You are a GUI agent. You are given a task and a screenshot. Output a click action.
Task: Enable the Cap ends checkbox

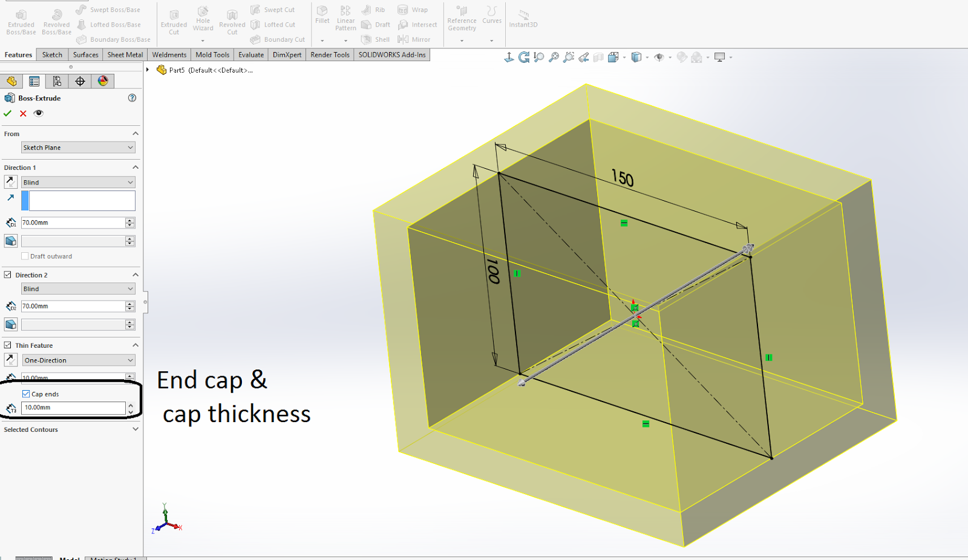pyautogui.click(x=26, y=394)
